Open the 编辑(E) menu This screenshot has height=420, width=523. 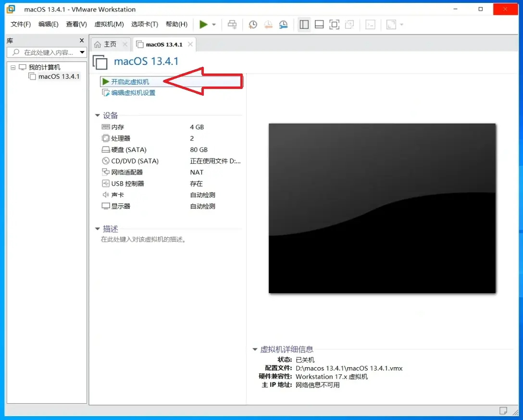click(49, 25)
